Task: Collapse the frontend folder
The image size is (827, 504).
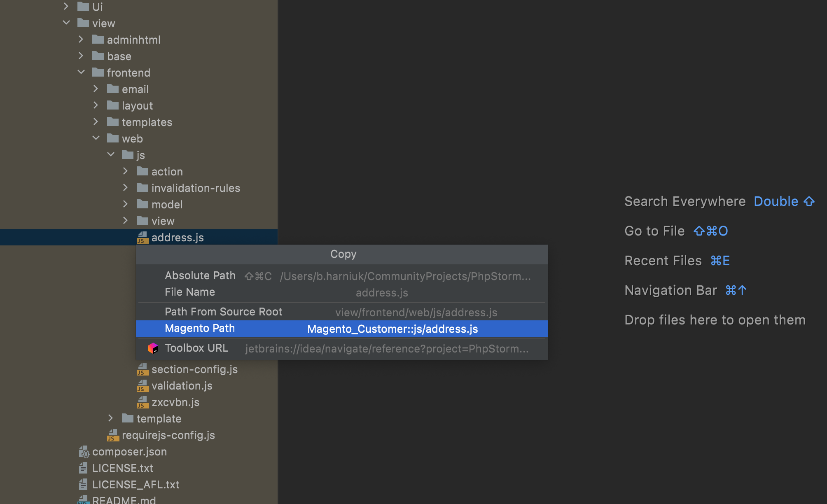Action: [x=81, y=72]
